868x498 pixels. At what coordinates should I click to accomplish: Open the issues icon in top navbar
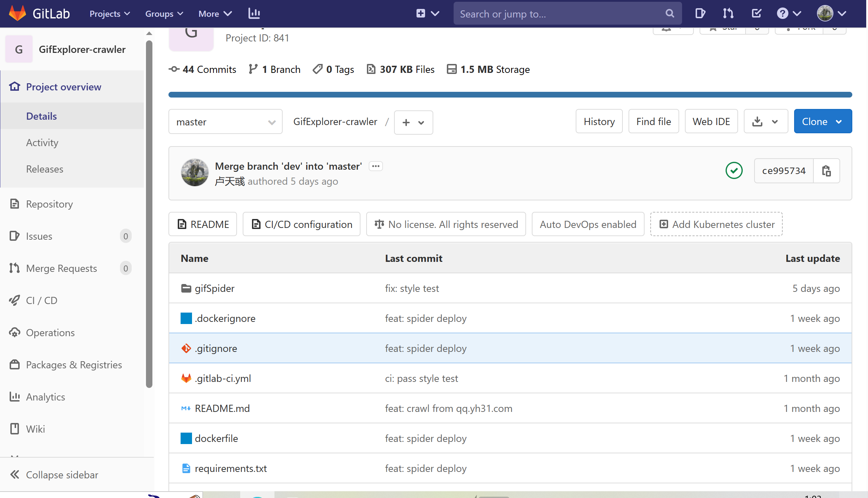click(x=700, y=14)
